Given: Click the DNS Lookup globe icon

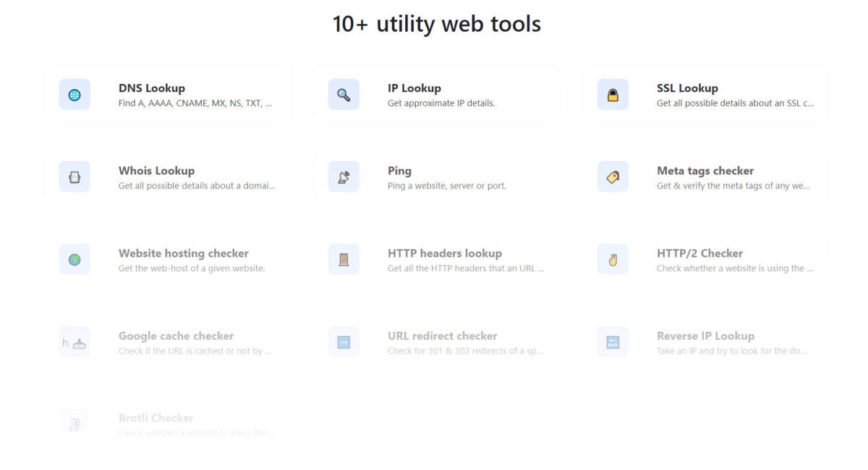Looking at the screenshot, I should pyautogui.click(x=75, y=95).
